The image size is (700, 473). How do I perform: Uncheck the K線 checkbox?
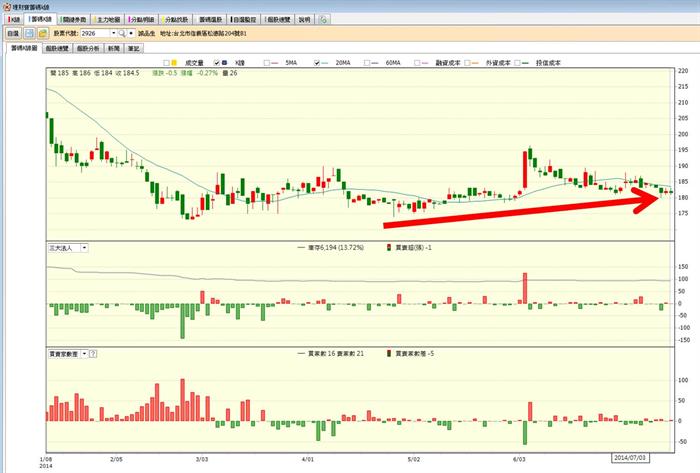(x=217, y=63)
